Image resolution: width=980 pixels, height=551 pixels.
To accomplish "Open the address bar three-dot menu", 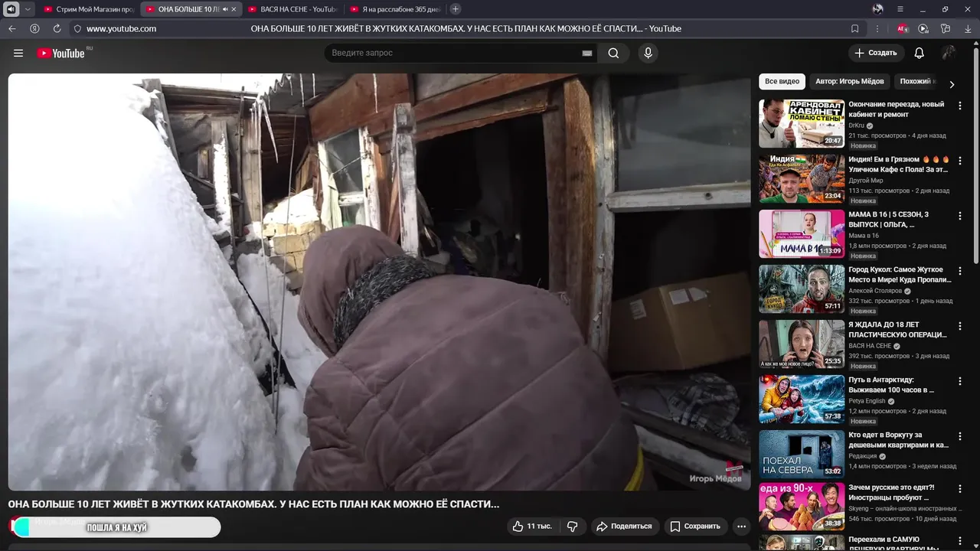I will (x=877, y=28).
